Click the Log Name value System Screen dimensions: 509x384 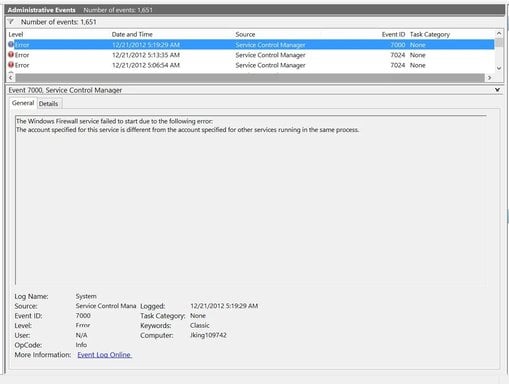pos(86,296)
